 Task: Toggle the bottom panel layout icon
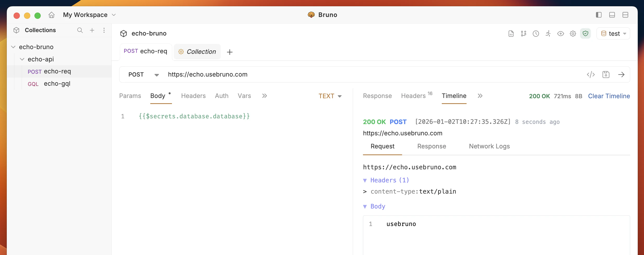pos(612,15)
